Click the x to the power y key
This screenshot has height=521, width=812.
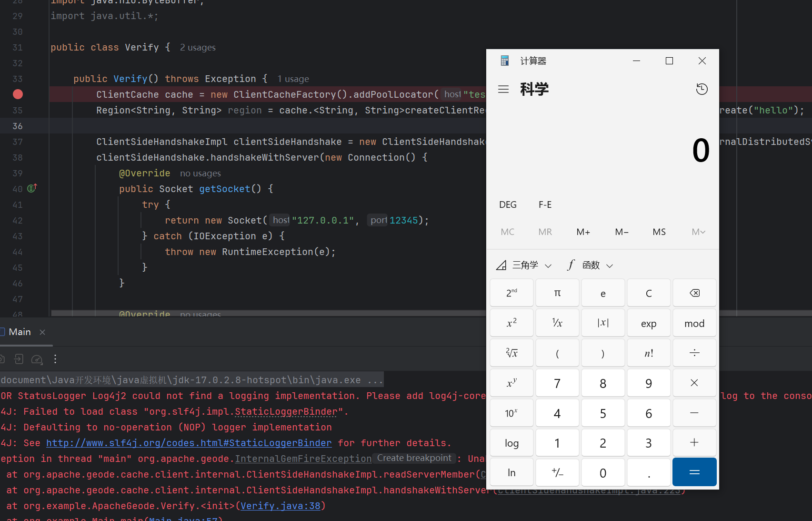tap(511, 383)
